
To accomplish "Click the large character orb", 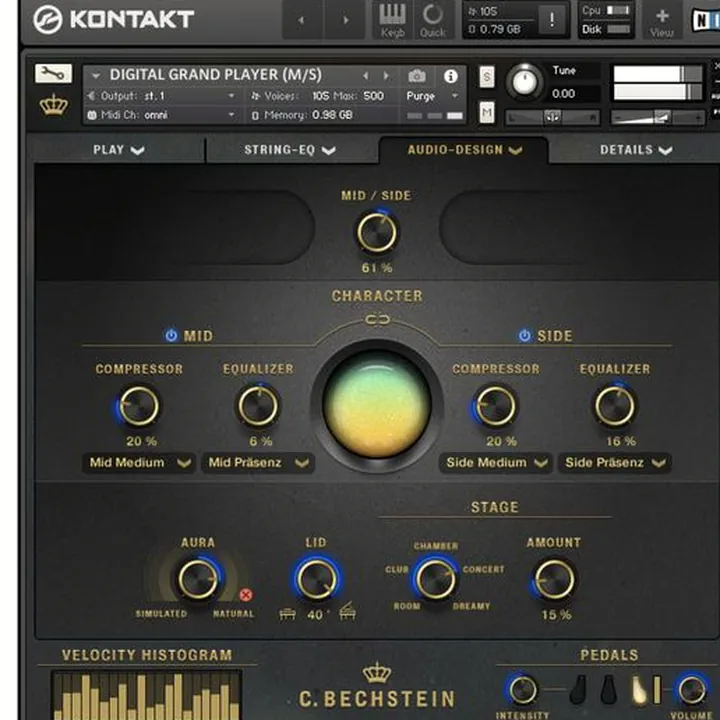I will pos(377,404).
